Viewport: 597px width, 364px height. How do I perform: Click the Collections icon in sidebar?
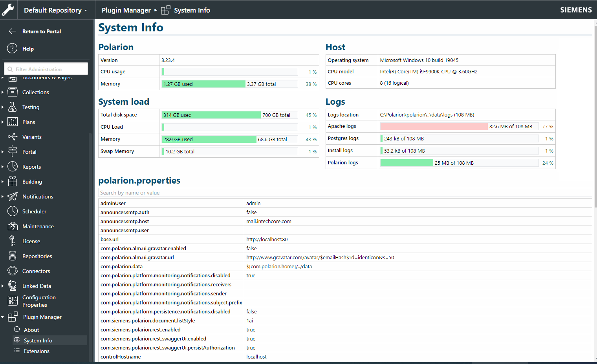13,92
